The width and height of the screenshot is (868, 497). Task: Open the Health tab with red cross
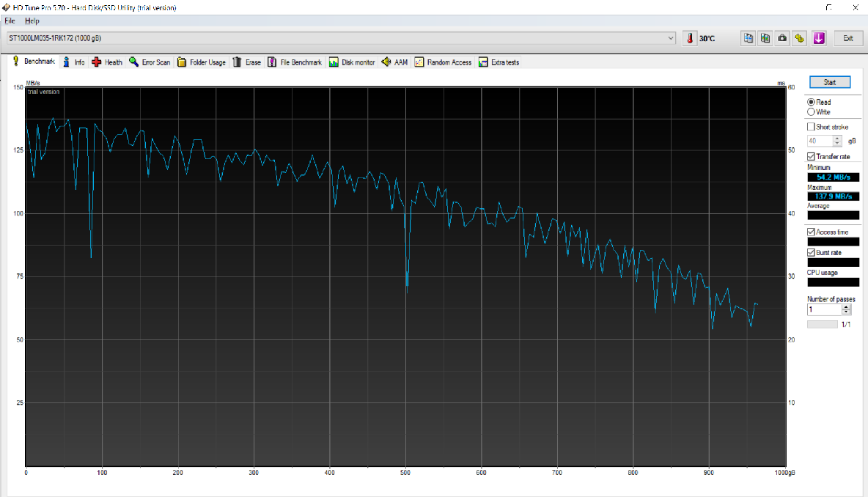click(107, 62)
